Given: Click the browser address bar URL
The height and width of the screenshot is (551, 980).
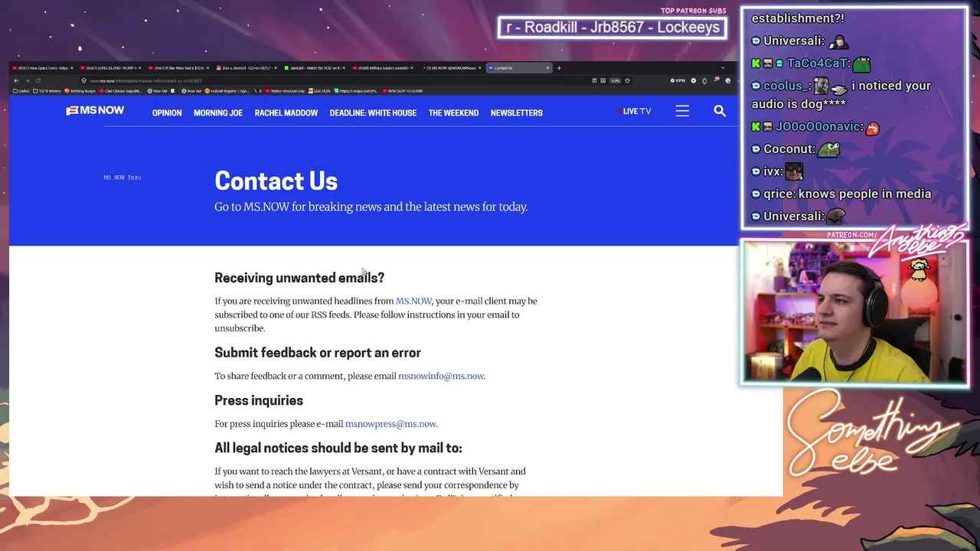Looking at the screenshot, I should pos(145,80).
